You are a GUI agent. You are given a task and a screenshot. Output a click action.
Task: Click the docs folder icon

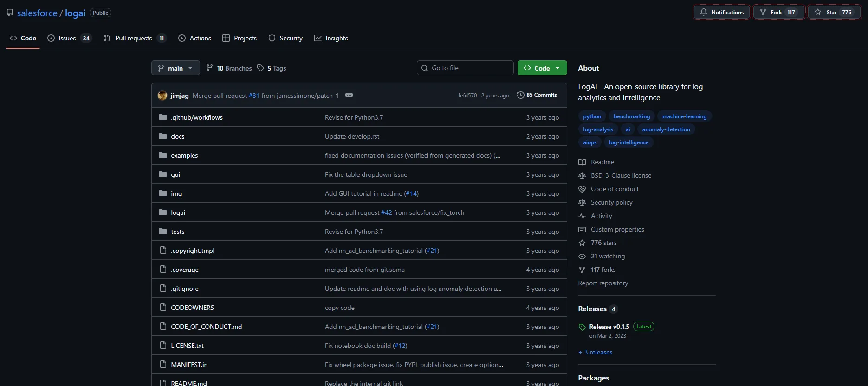pyautogui.click(x=163, y=136)
